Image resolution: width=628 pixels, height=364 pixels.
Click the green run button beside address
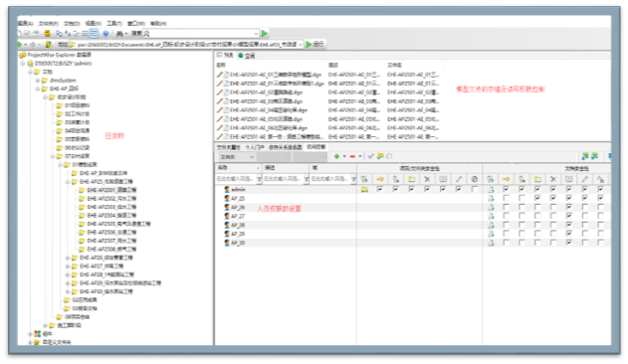[x=314, y=44]
